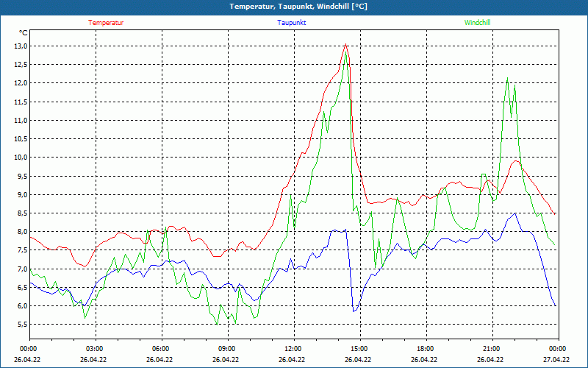588x368 pixels.
Task: Click the 15:00 time label
Action: coord(360,349)
